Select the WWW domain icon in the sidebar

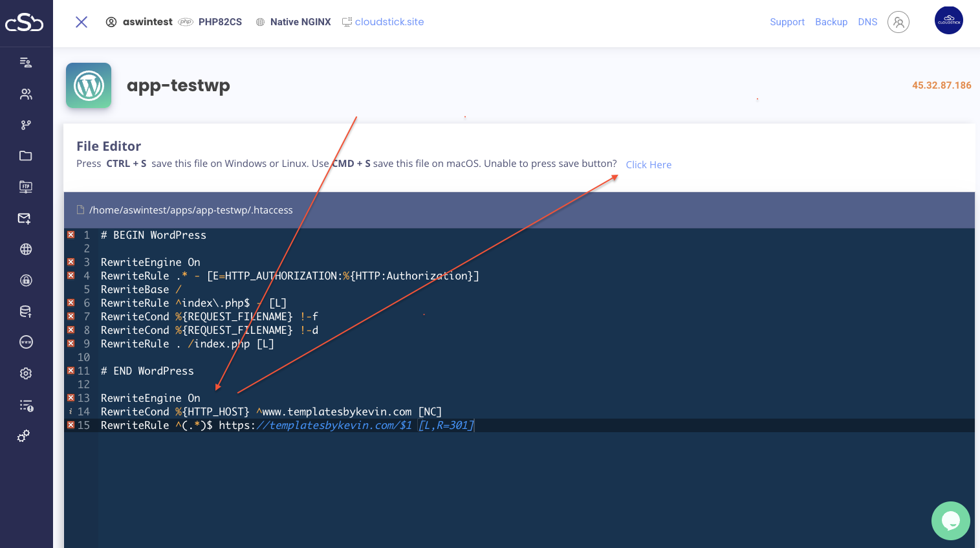(26, 342)
